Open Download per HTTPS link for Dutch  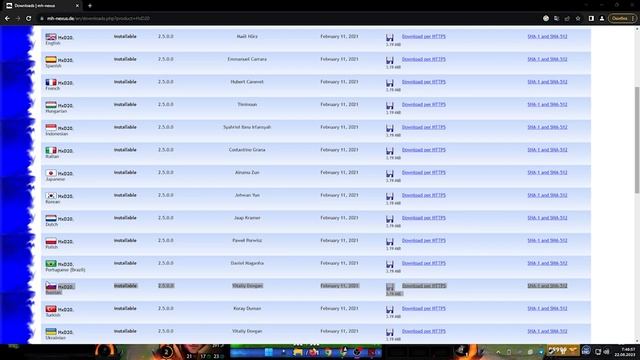424,218
